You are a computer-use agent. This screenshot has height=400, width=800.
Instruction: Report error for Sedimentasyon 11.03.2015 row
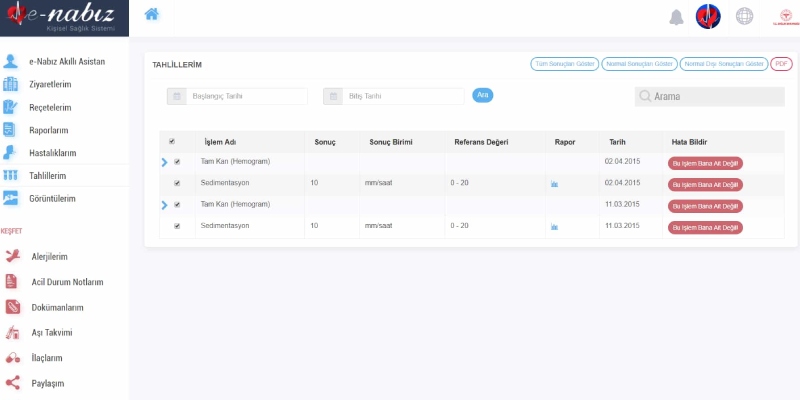pos(705,228)
